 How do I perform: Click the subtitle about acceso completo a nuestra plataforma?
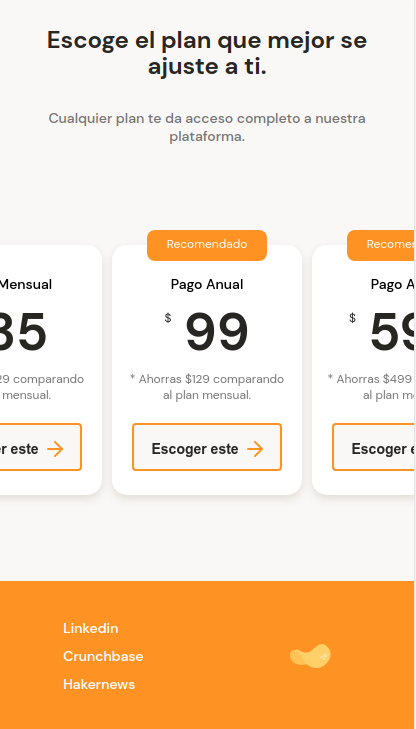207,127
